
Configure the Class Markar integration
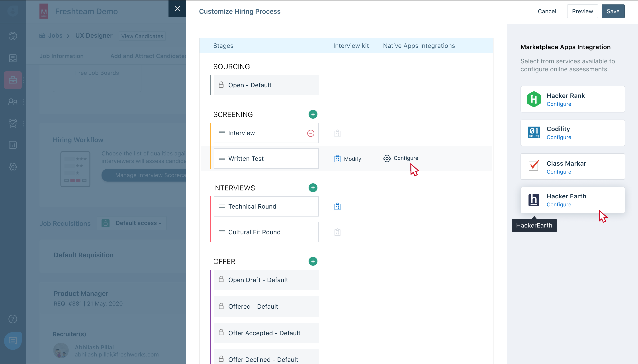point(559,172)
